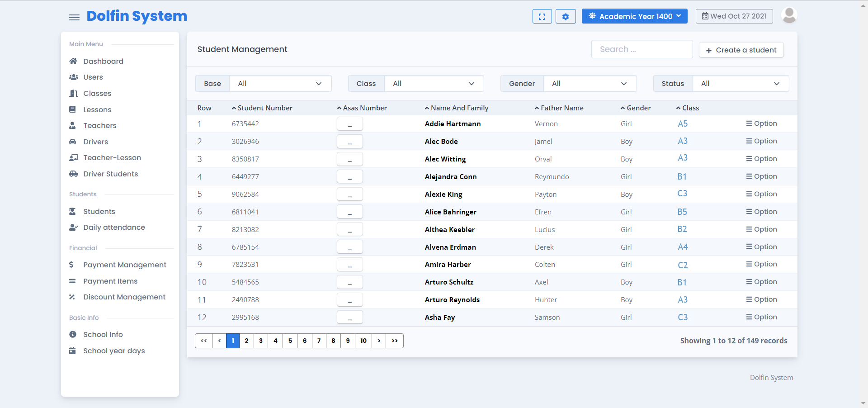This screenshot has width=868, height=408.
Task: Click Asas Number field for Alvena Erdman
Action: (350, 247)
